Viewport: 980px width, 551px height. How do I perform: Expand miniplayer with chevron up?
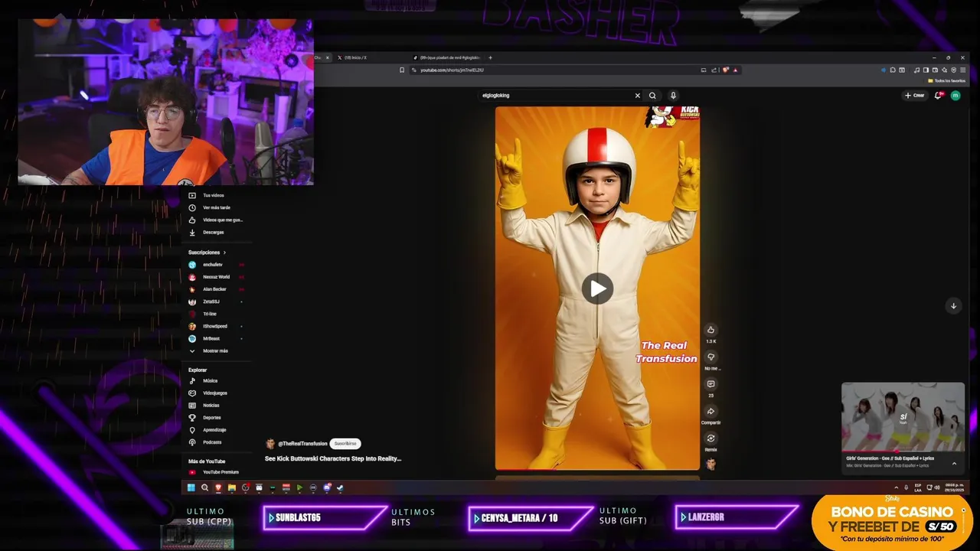pyautogui.click(x=954, y=464)
